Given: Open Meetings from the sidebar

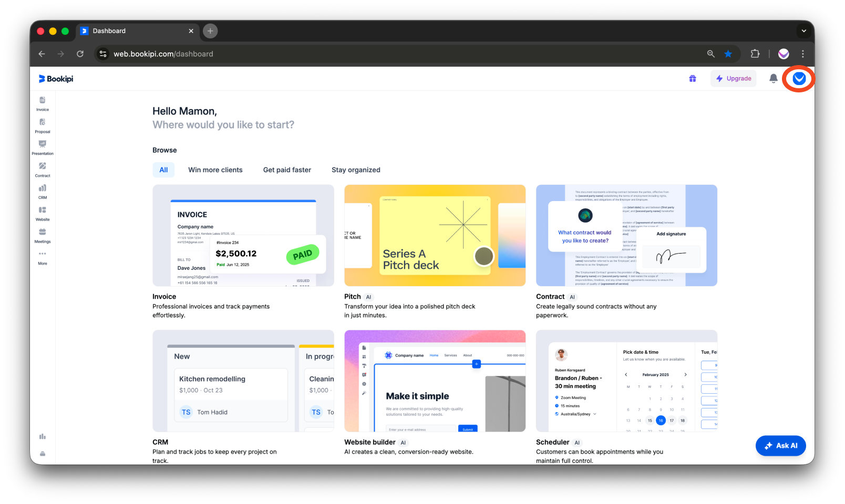Looking at the screenshot, I should click(x=42, y=235).
